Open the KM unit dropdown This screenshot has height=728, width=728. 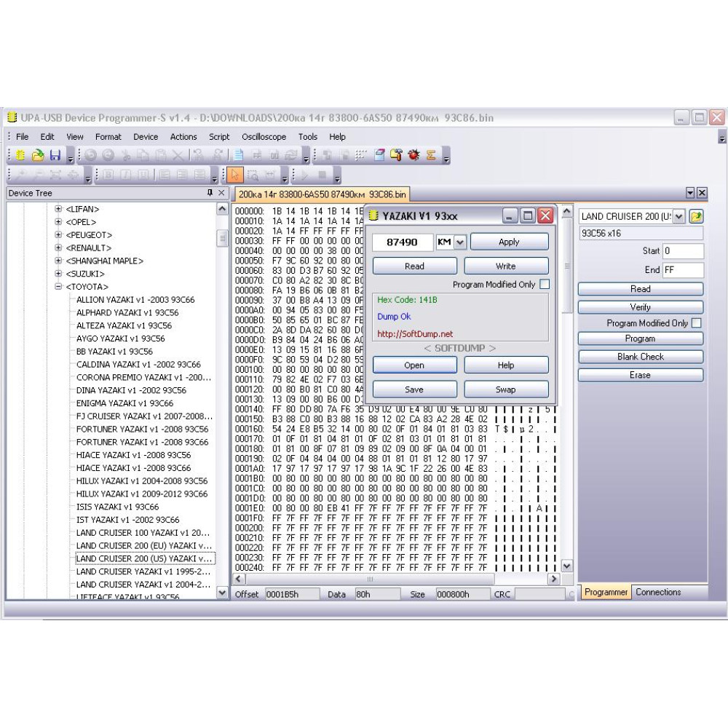pos(460,242)
